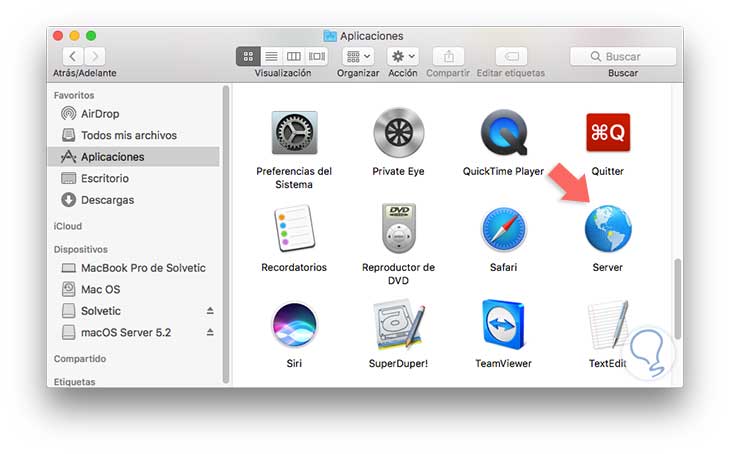The height and width of the screenshot is (454, 730).
Task: Go forward with the Adelante arrow
Action: [x=95, y=56]
